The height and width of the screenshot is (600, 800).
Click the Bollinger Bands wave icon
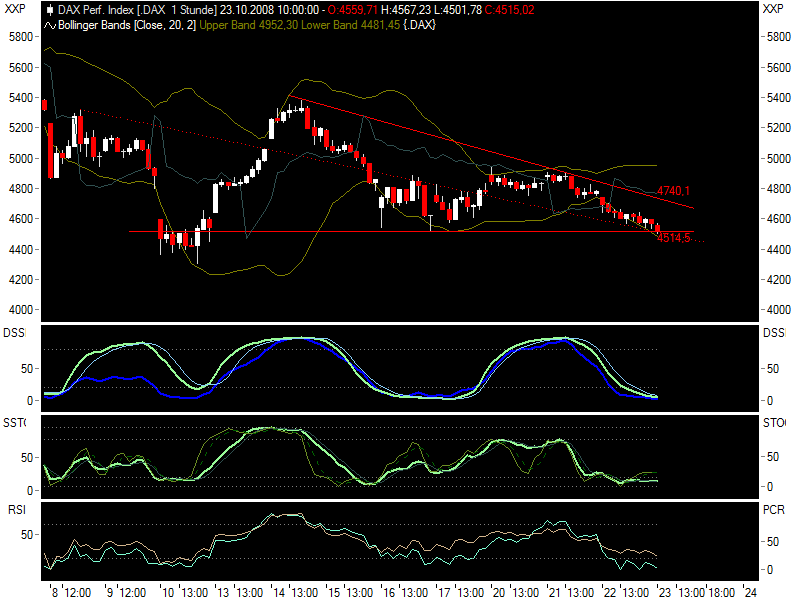click(49, 25)
